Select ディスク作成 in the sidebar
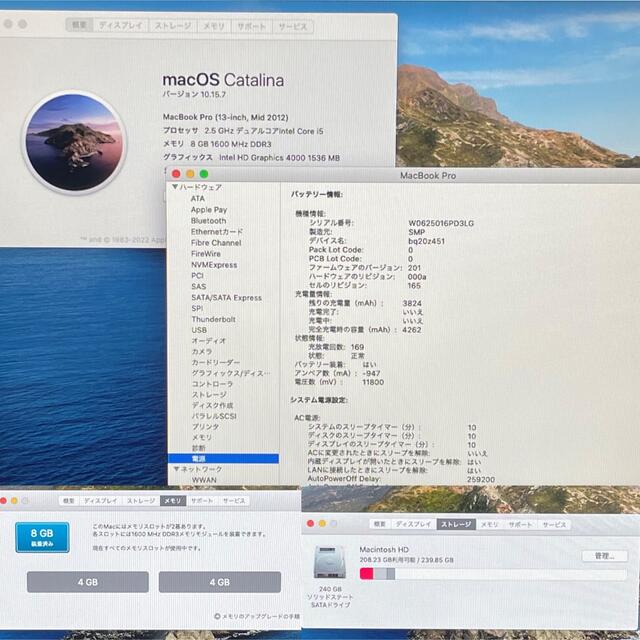 [x=212, y=405]
